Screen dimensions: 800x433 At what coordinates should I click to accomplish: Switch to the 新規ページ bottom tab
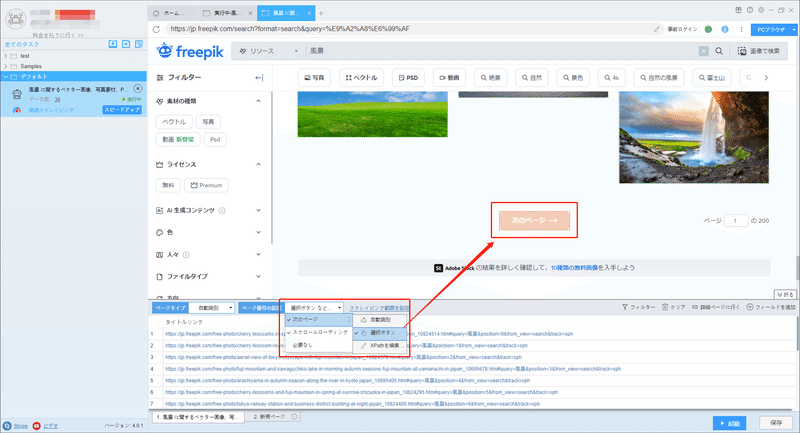pyautogui.click(x=274, y=417)
